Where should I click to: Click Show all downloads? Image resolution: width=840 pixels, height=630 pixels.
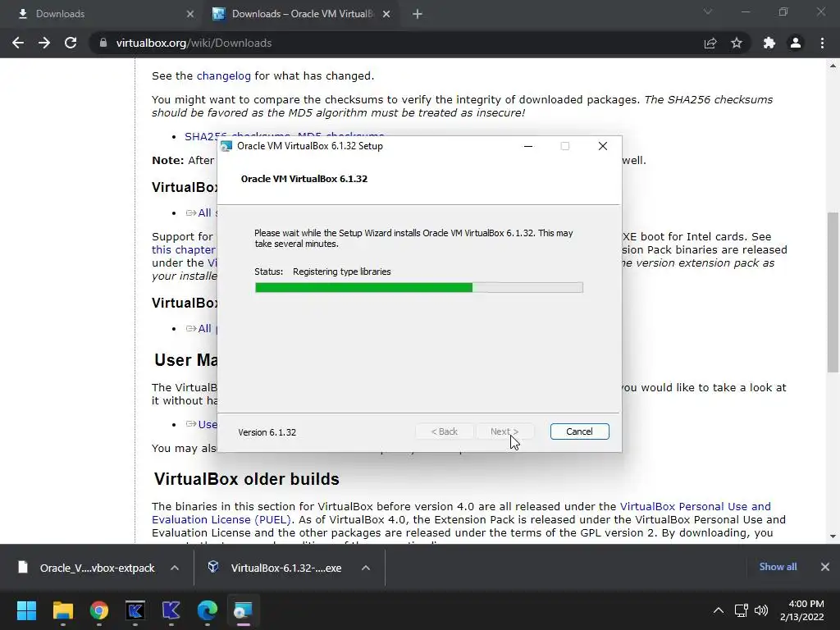pos(778,567)
